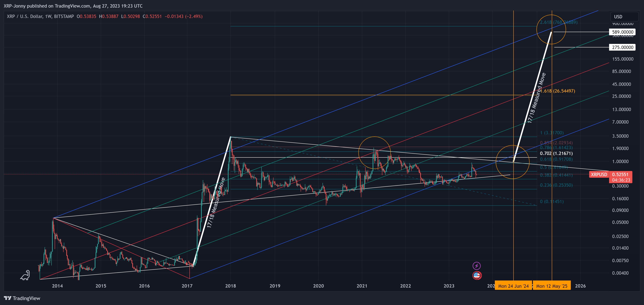Click the 155.00000 price axis label

pos(623,59)
